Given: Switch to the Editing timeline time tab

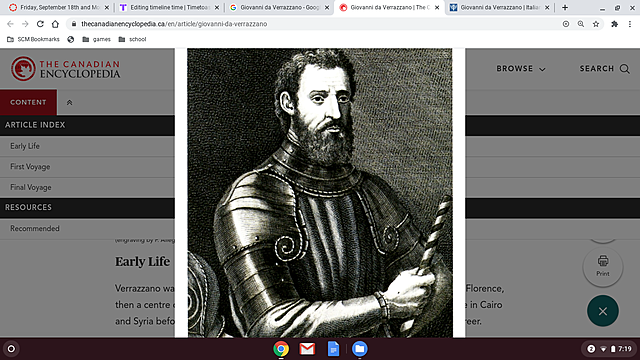Looking at the screenshot, I should 170,7.
